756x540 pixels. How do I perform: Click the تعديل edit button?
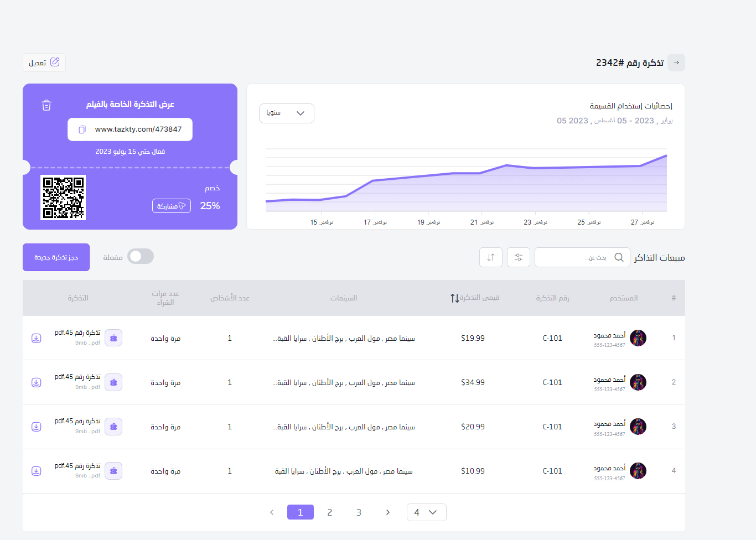coord(44,63)
